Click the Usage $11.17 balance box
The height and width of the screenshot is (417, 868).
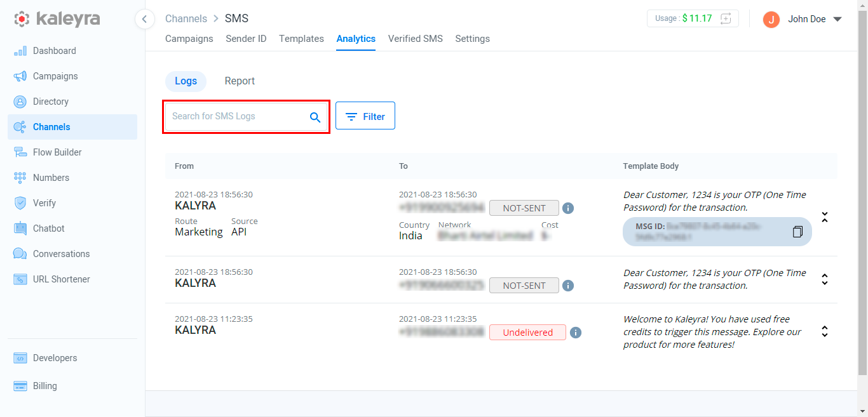(693, 18)
